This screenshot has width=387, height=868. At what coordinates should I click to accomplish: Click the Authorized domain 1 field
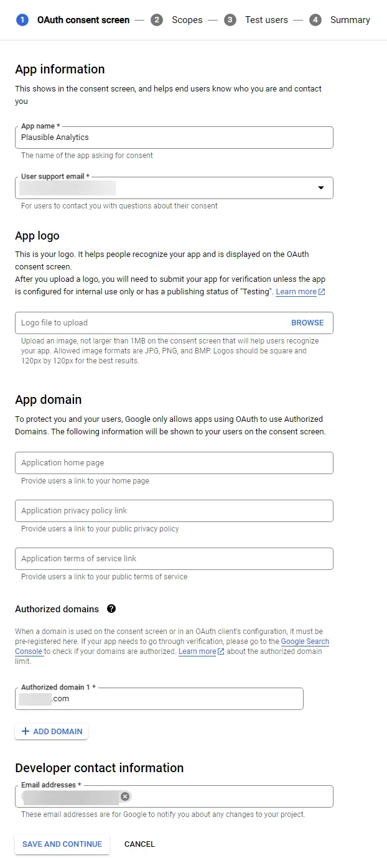[159, 699]
